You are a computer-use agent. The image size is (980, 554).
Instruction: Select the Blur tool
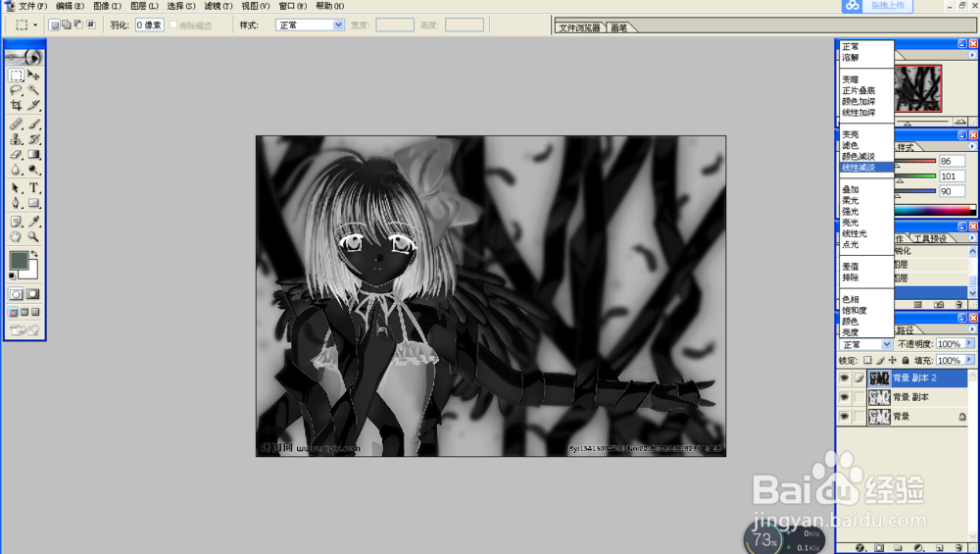17,169
